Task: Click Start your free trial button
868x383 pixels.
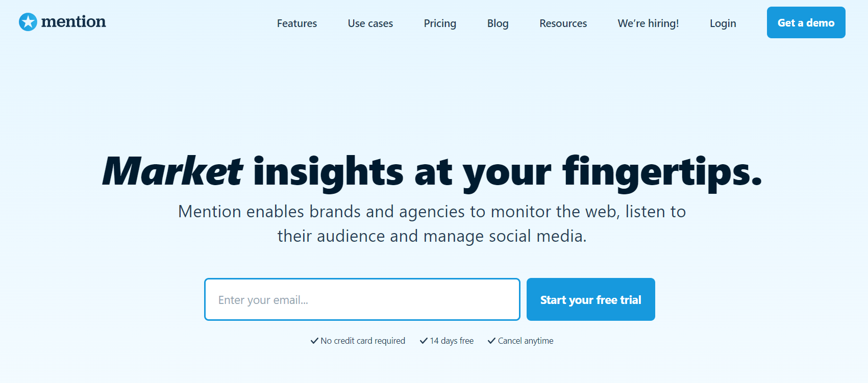Action: coord(590,299)
